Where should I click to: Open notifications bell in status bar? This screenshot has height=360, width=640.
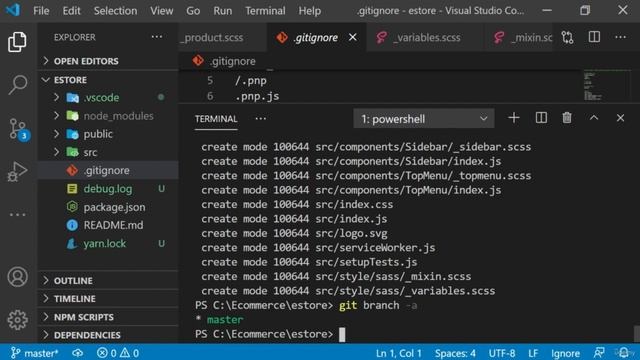(x=624, y=353)
